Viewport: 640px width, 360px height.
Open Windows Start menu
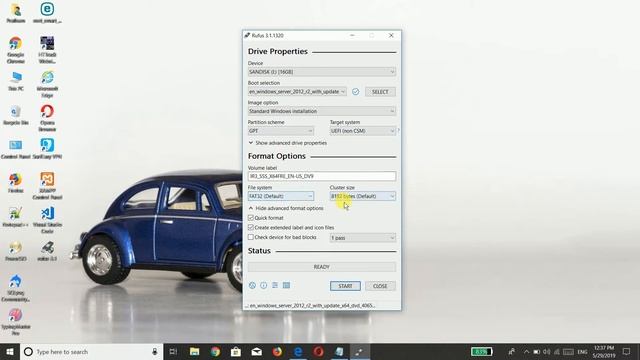coord(10,351)
